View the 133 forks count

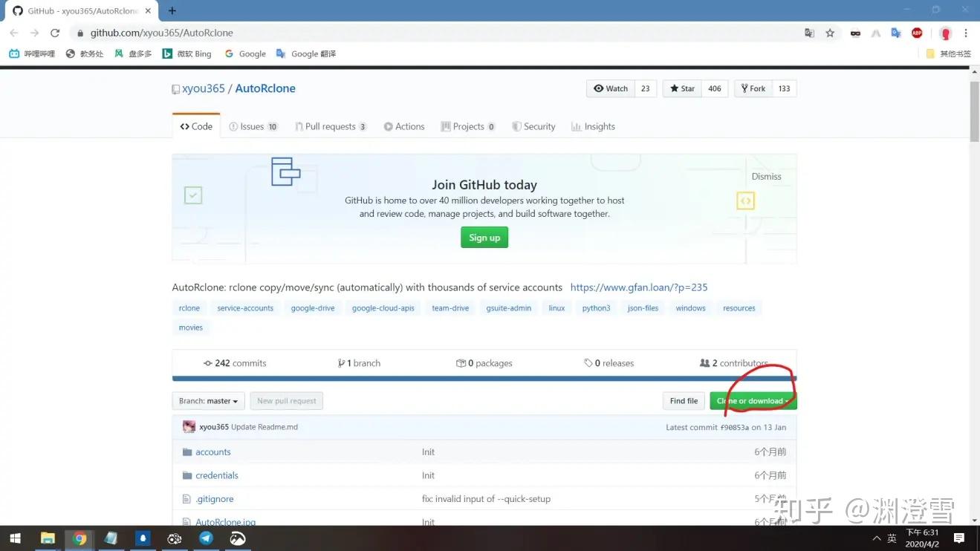[784, 88]
